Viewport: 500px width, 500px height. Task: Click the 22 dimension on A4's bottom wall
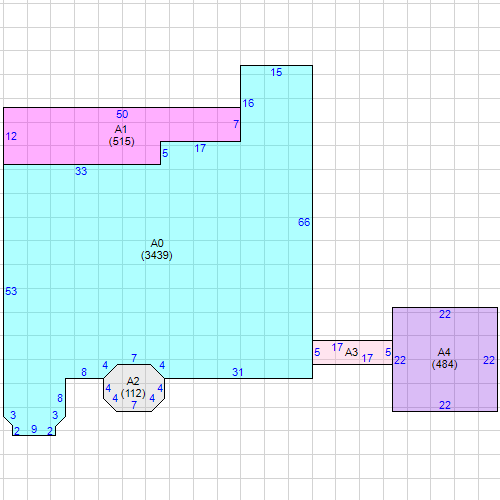tap(445, 405)
